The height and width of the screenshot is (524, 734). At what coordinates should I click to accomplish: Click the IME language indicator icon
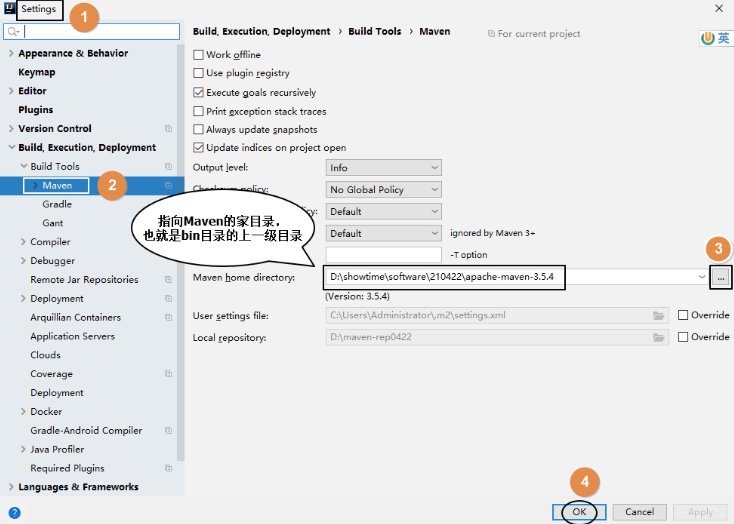[x=716, y=38]
